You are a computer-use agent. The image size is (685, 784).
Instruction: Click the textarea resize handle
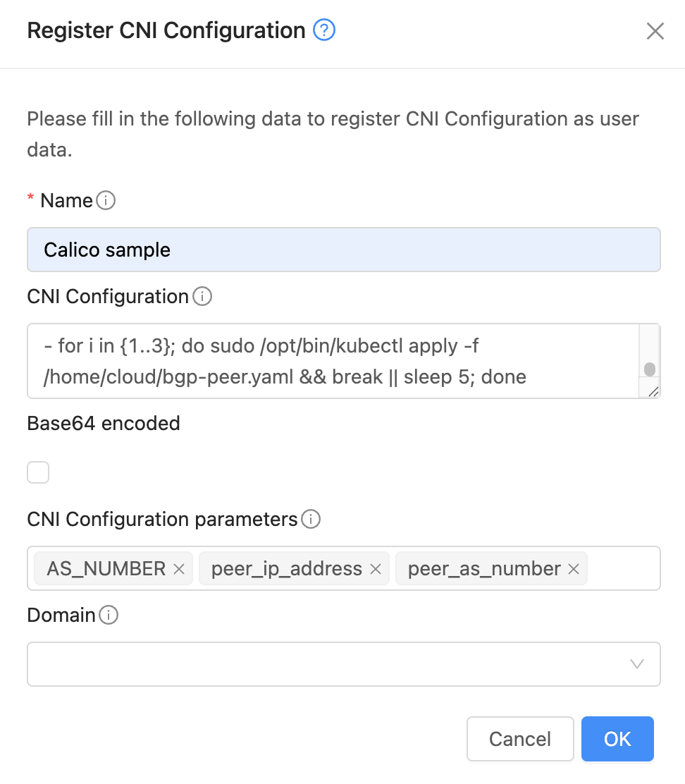[653, 390]
